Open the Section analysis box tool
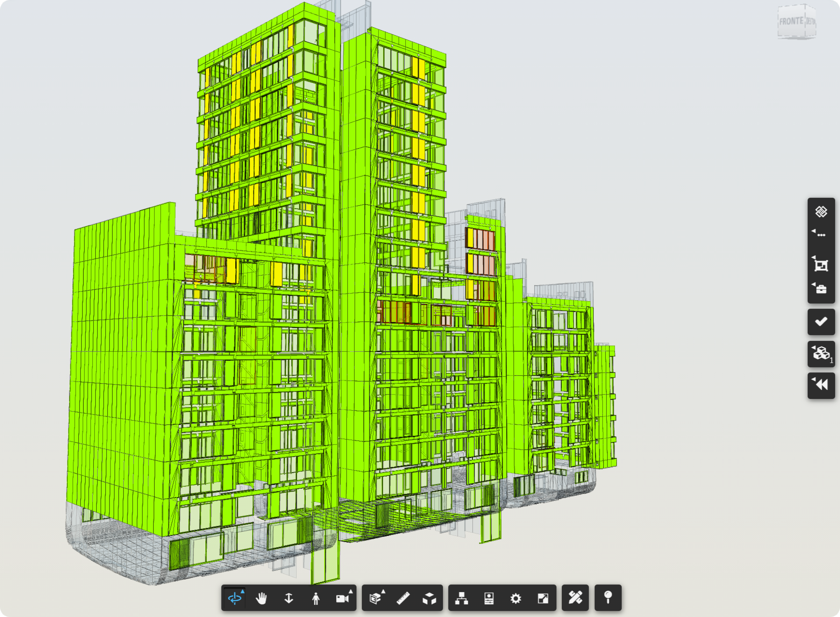 tap(375, 598)
